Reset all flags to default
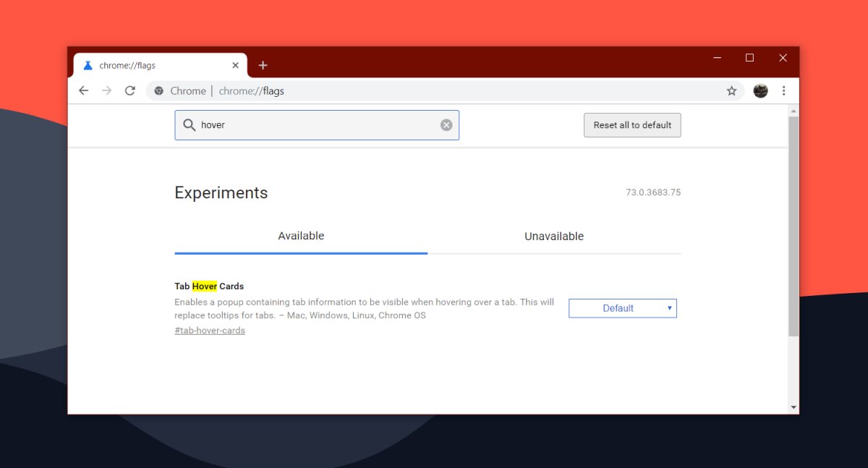This screenshot has height=468, width=868. pyautogui.click(x=632, y=124)
